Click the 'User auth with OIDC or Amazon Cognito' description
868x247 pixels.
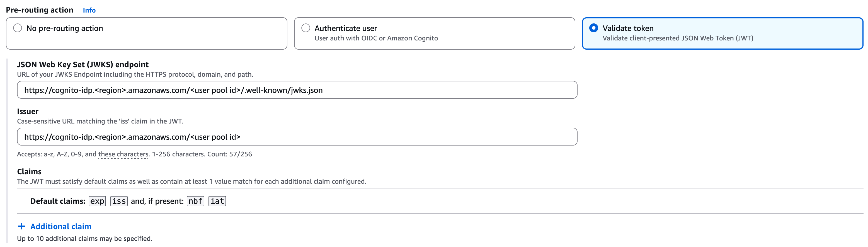click(376, 38)
